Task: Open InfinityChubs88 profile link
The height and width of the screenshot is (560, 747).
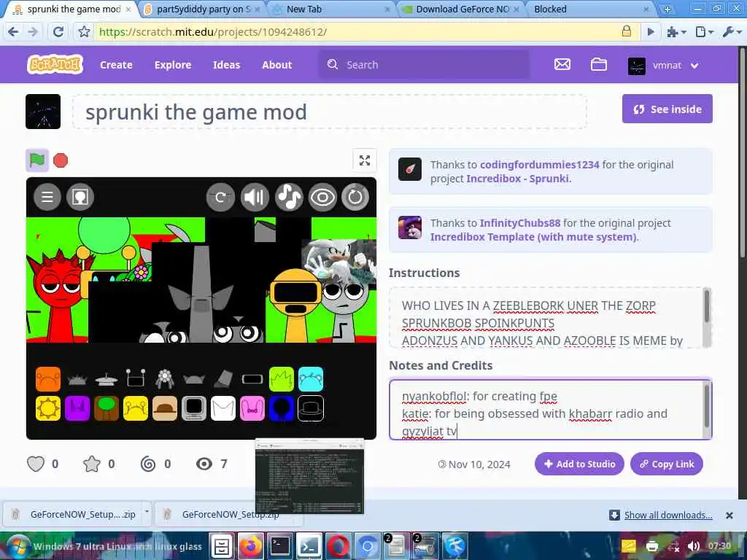Action: pyautogui.click(x=519, y=223)
